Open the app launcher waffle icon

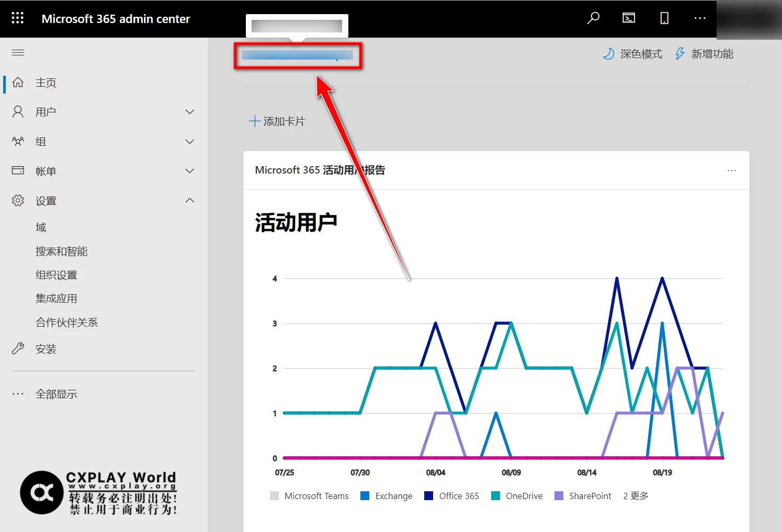click(x=17, y=18)
